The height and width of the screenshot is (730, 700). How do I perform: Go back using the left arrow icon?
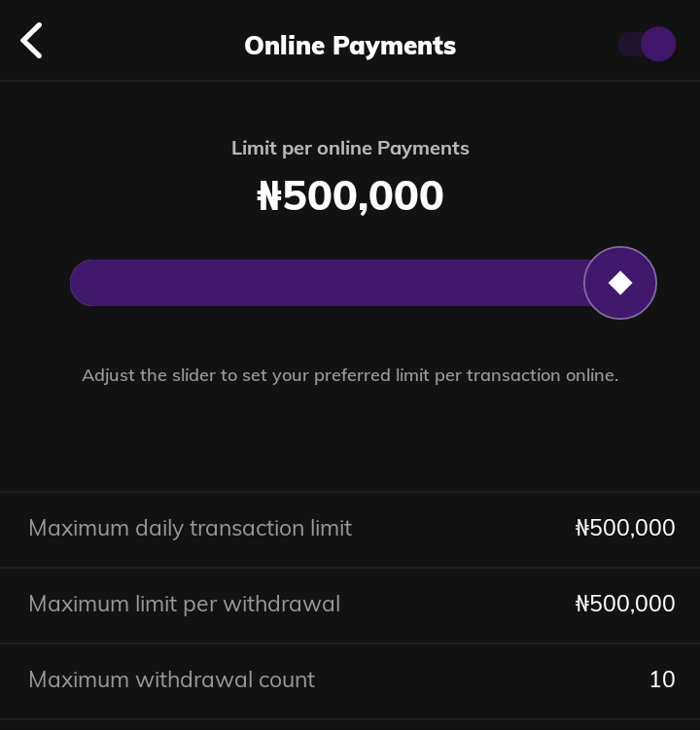point(32,42)
